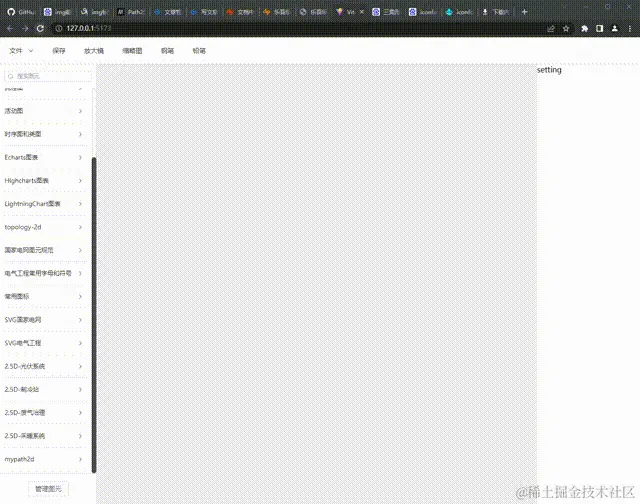Image resolution: width=640 pixels, height=504 pixels.
Task: Open the SVG电气工程 category row
Action: 44,343
